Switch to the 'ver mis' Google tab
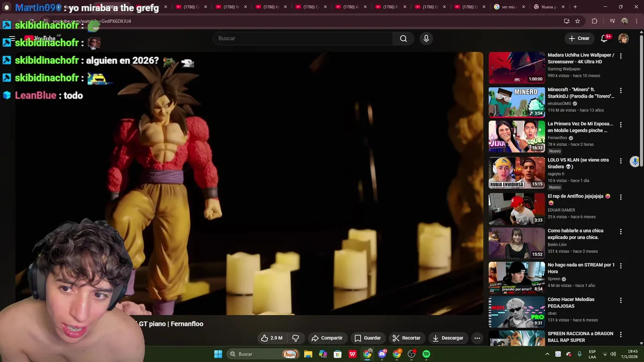 tap(510, 7)
